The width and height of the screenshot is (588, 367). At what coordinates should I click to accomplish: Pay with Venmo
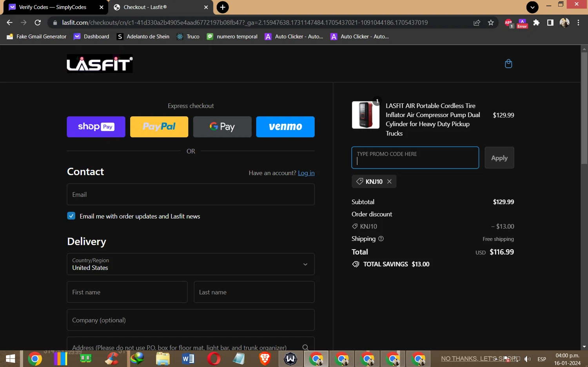click(x=285, y=127)
